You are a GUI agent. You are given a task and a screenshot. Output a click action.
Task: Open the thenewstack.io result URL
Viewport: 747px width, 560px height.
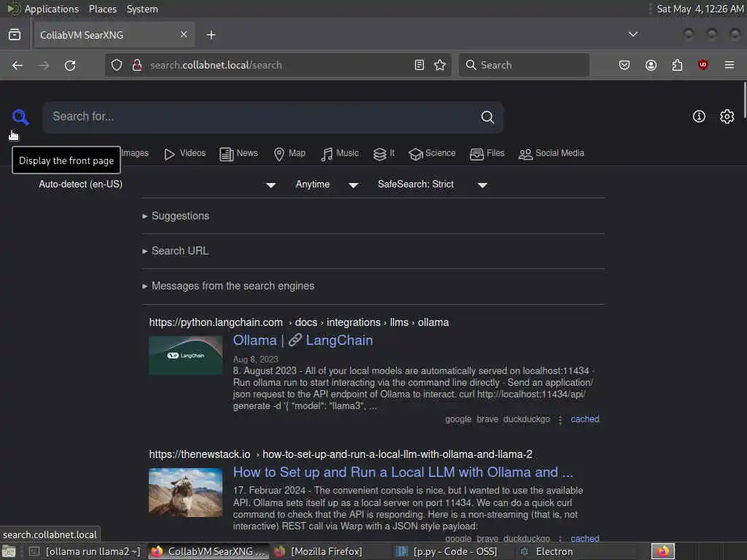pos(341,454)
